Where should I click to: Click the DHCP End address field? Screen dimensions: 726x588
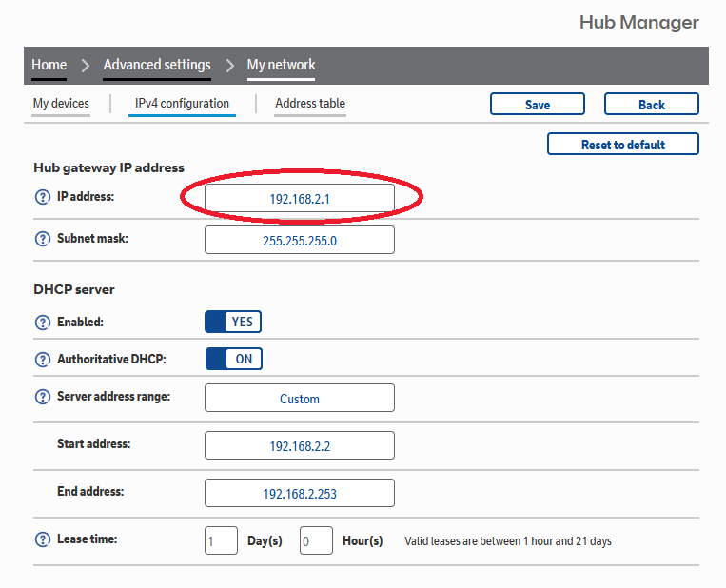300,493
